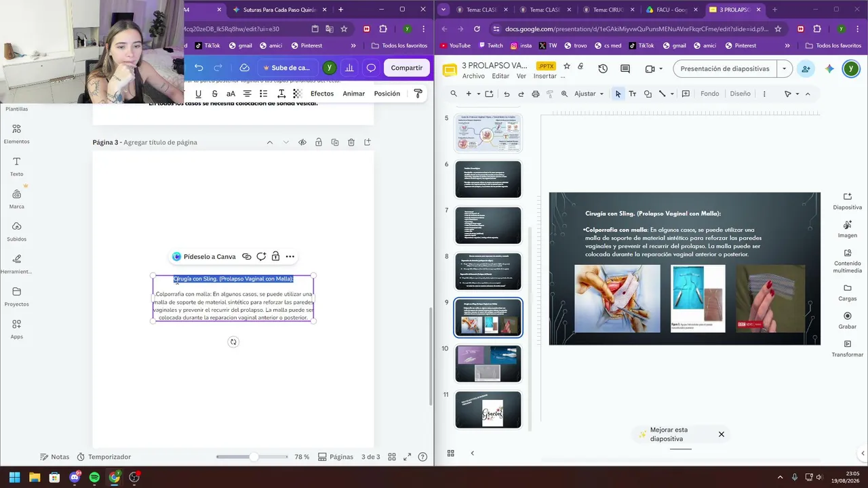Add a new page after Página 3
This screenshot has width=868, height=488.
[x=368, y=142]
